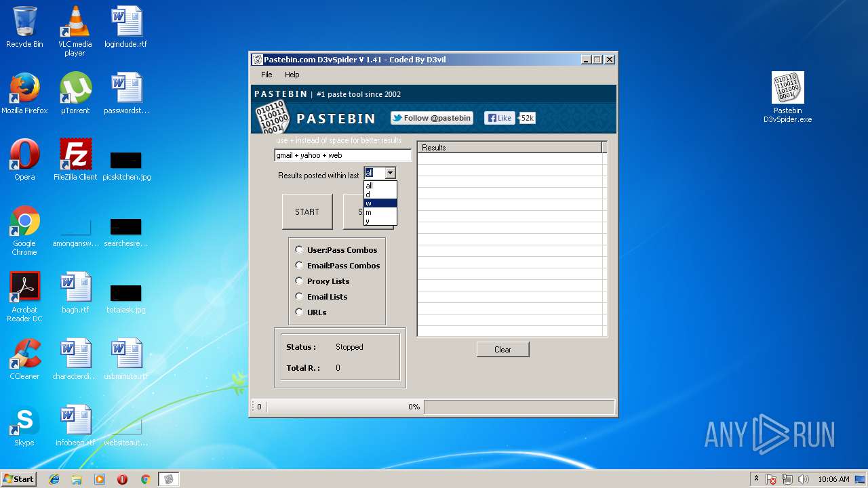Viewport: 868px width, 488px height.
Task: Show hidden system tray icons
Action: coord(756,479)
